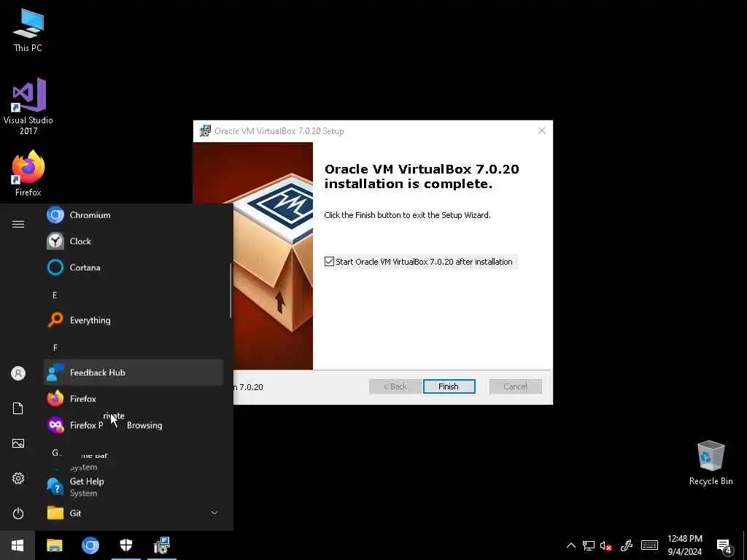Image resolution: width=747 pixels, height=560 pixels.
Task: Click the letter G group header
Action: coord(55,452)
